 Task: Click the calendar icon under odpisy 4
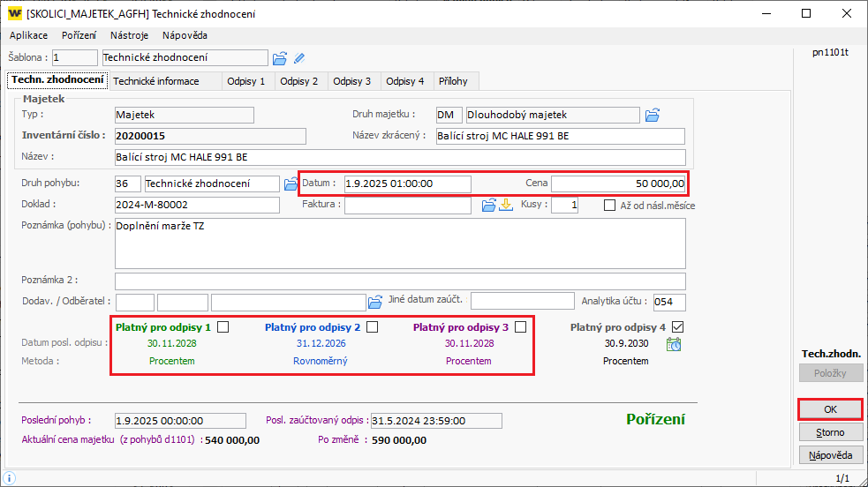click(x=673, y=344)
